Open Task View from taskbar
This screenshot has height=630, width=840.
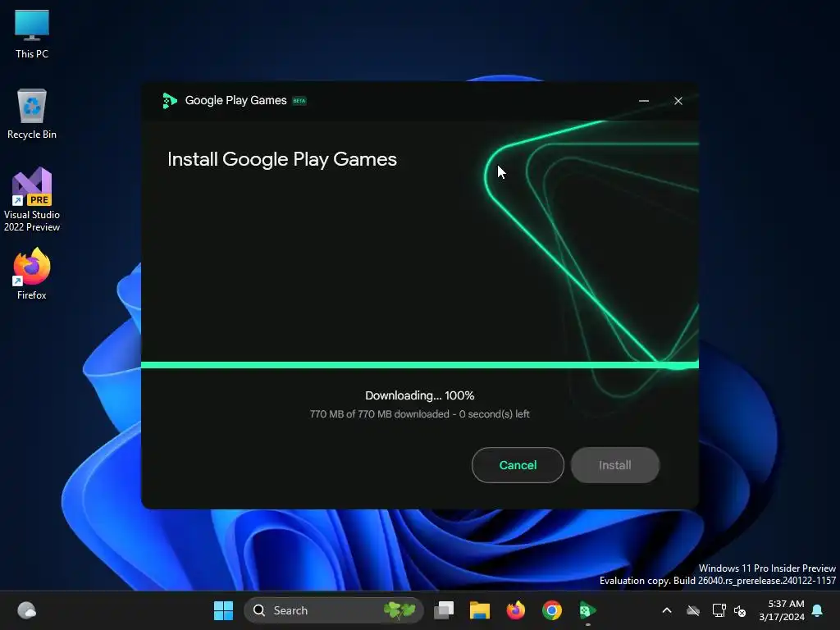(x=444, y=610)
